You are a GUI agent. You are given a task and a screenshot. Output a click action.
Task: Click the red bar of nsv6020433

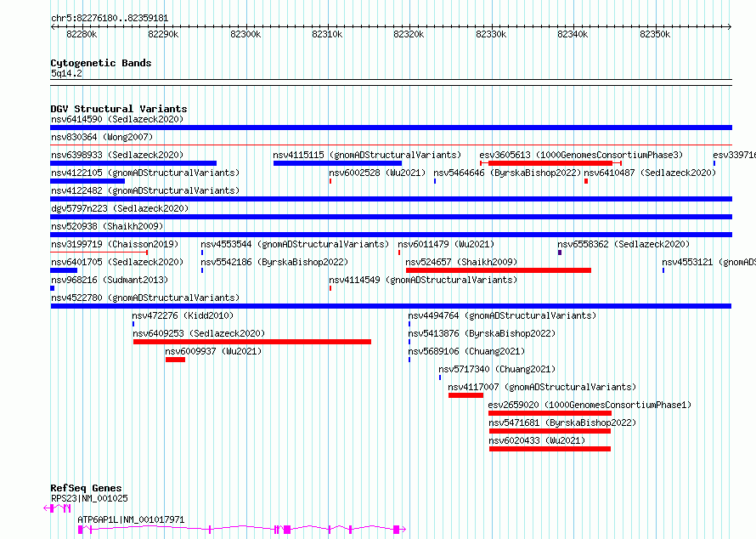(550, 449)
